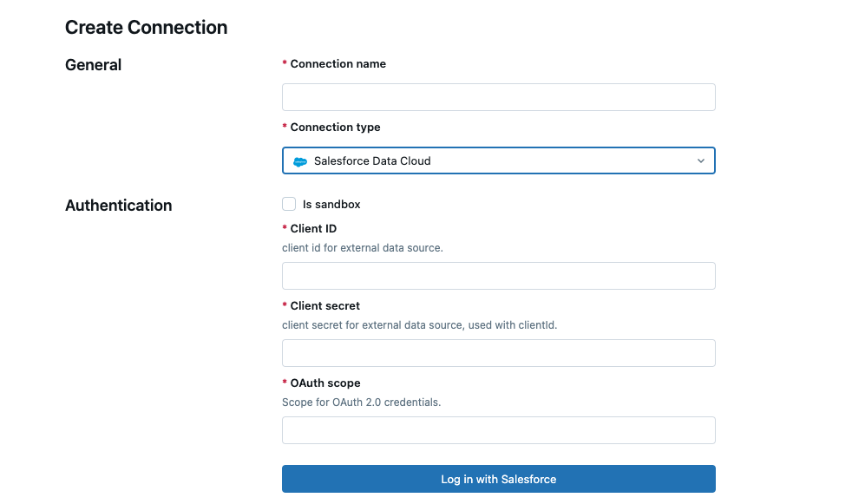This screenshot has width=852, height=504.
Task: Click the Connection name field label
Action: click(338, 64)
